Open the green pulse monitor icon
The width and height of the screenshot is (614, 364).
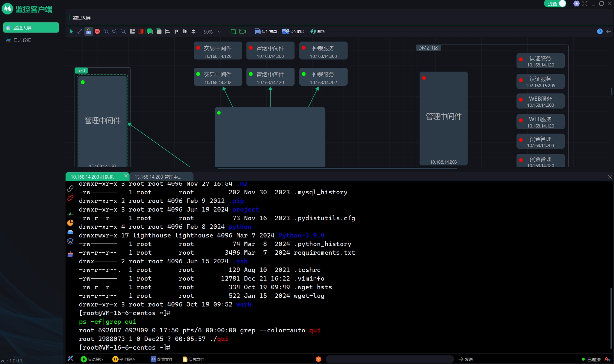[x=70, y=213]
